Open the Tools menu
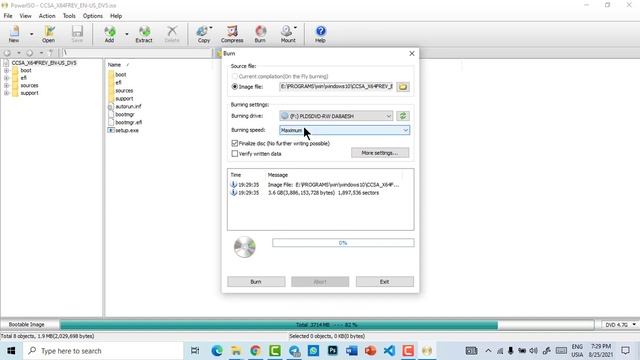Screen dimensions: 640x360 pos(69,16)
